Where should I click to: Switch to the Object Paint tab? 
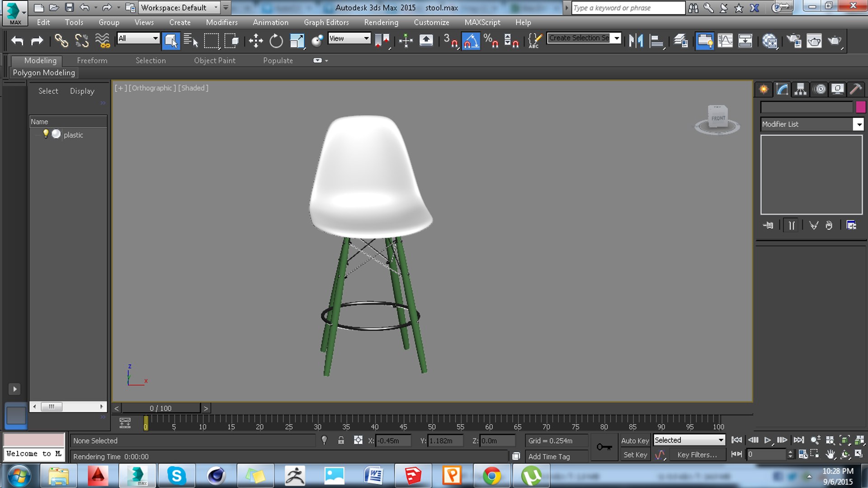coord(215,61)
